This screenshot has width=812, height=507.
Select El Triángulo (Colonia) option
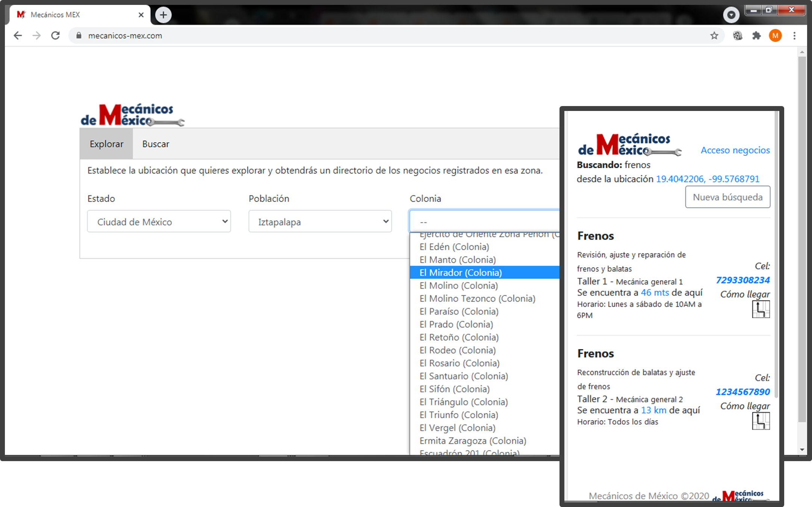pyautogui.click(x=484, y=402)
